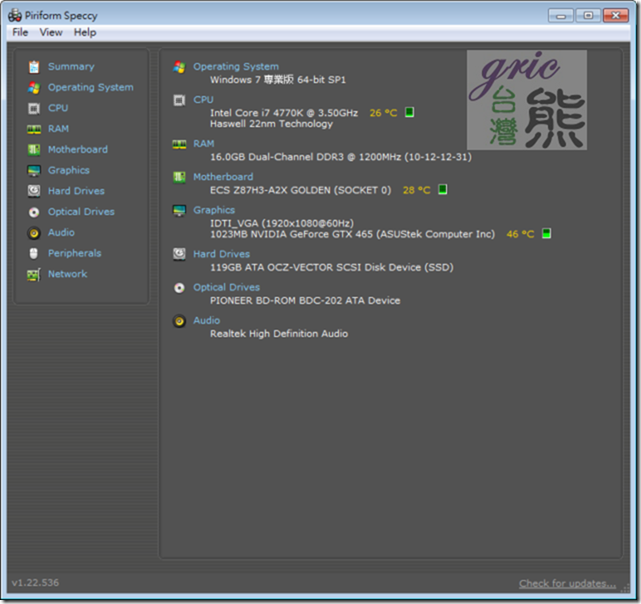The height and width of the screenshot is (604, 641).
Task: Select Peripherals in the sidebar
Action: point(74,254)
